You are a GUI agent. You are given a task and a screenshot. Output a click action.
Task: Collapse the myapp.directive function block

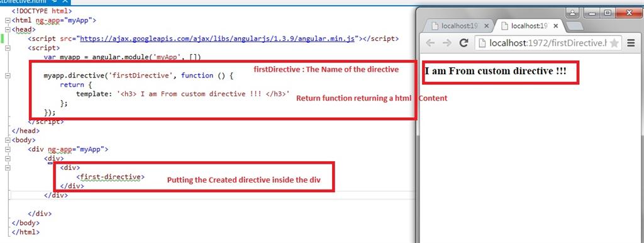(8, 76)
